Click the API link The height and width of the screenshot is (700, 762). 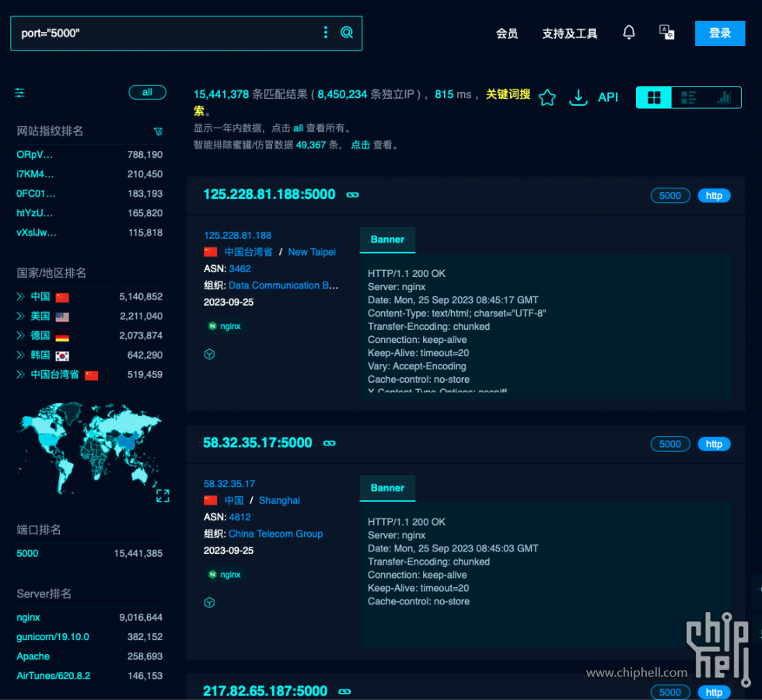608,97
